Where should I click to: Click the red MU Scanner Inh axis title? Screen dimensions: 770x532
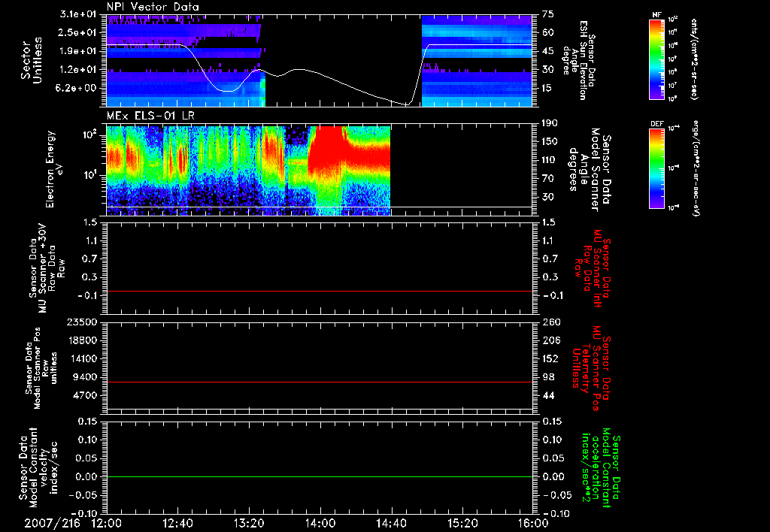(593, 268)
